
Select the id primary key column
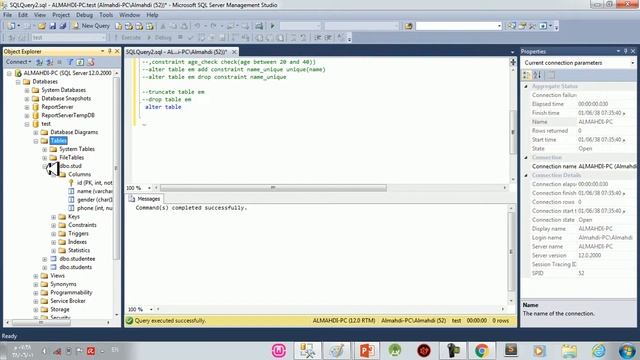click(x=94, y=183)
